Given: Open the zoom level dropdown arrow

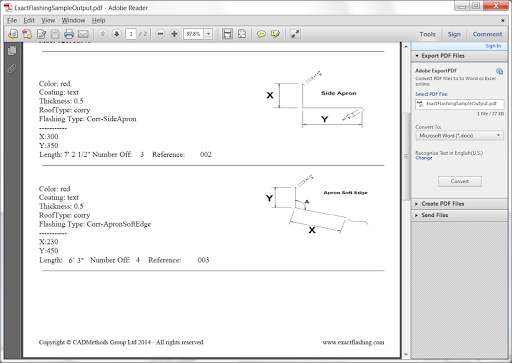Looking at the screenshot, I should 208,34.
